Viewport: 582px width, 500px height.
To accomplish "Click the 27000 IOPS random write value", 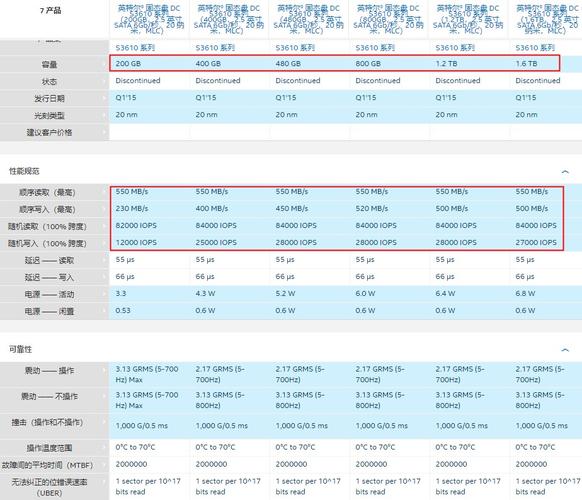I will coord(536,243).
